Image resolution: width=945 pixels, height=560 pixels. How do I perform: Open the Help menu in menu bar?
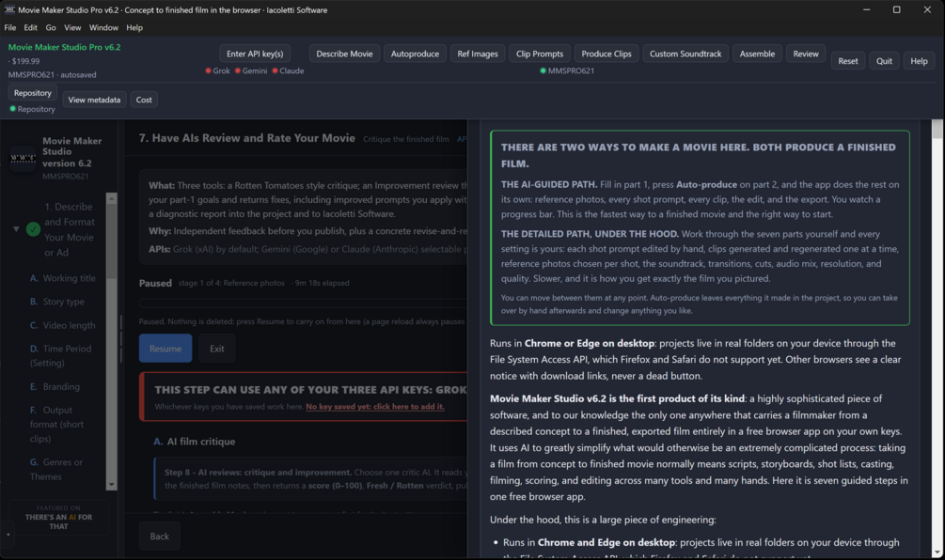[134, 27]
